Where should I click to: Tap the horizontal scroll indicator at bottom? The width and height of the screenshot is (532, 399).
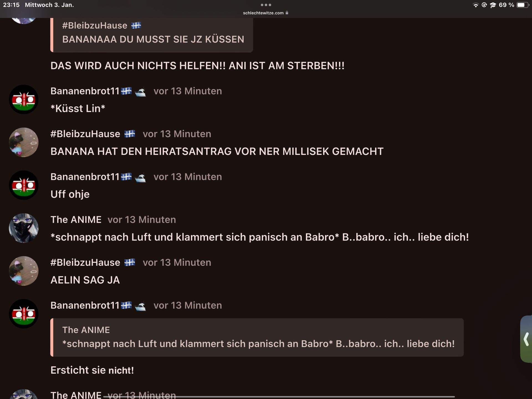[x=279, y=397]
